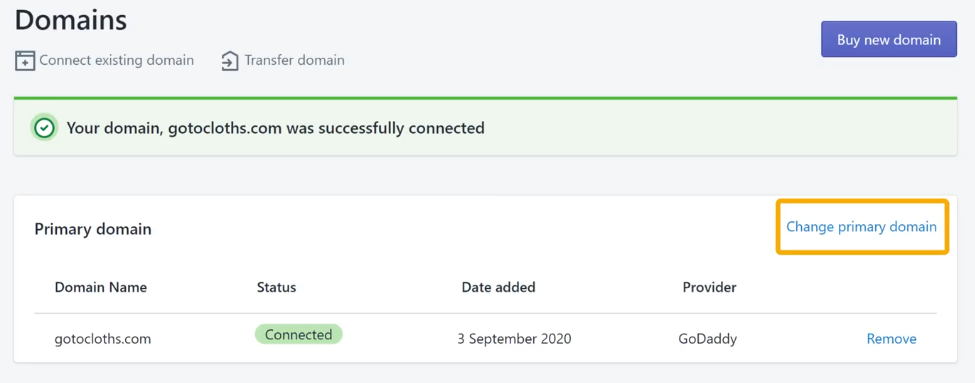
Task: Click the Primary domain section heading
Action: [93, 229]
